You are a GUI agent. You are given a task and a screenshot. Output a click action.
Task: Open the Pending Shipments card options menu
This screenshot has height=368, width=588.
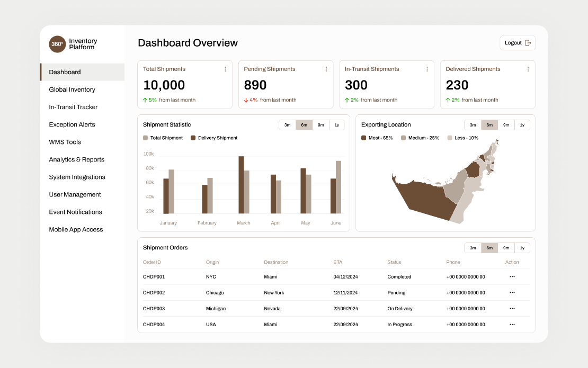[x=326, y=69]
